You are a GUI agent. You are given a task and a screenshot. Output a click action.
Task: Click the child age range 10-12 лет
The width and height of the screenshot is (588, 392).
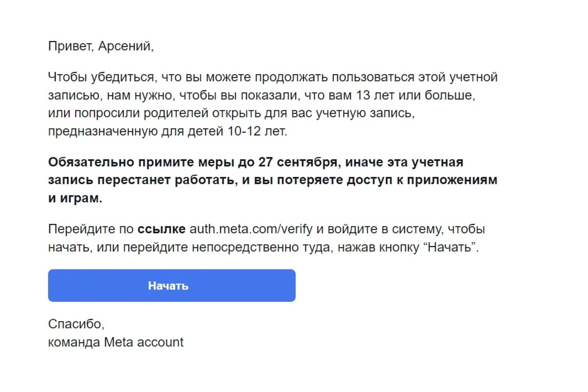pyautogui.click(x=257, y=131)
